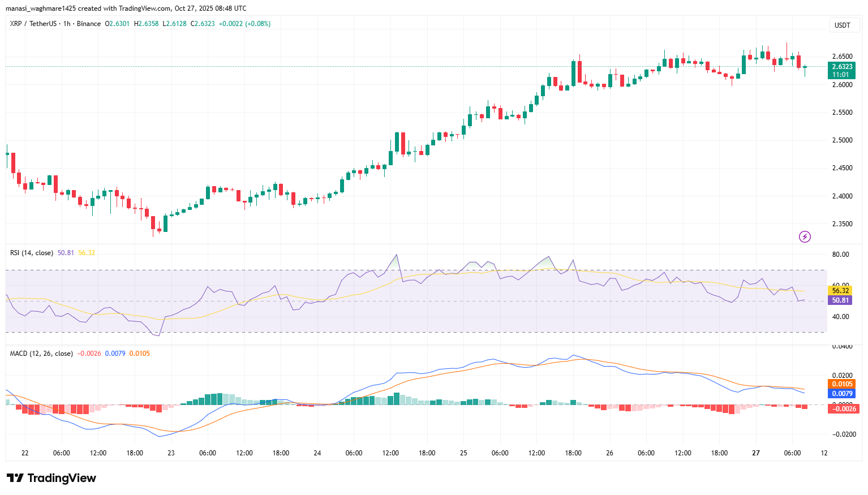The image size is (868, 495).
Task: Click the 80.00 level on RSI scale
Action: (x=840, y=255)
